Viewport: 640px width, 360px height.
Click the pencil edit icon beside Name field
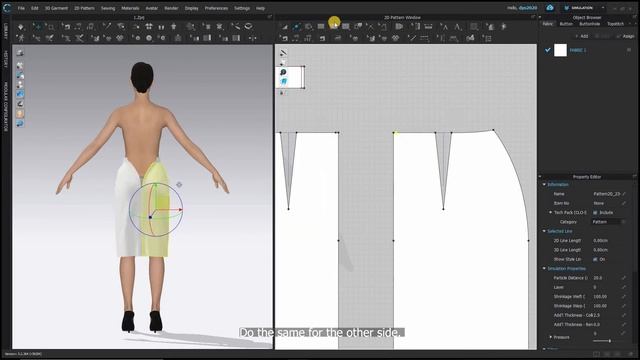[624, 194]
